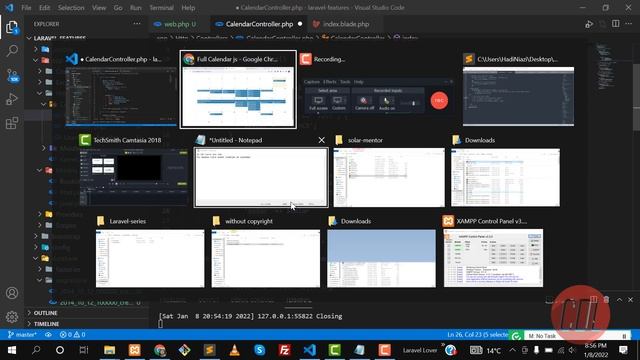Open the Manage gear icon

pos(12,317)
